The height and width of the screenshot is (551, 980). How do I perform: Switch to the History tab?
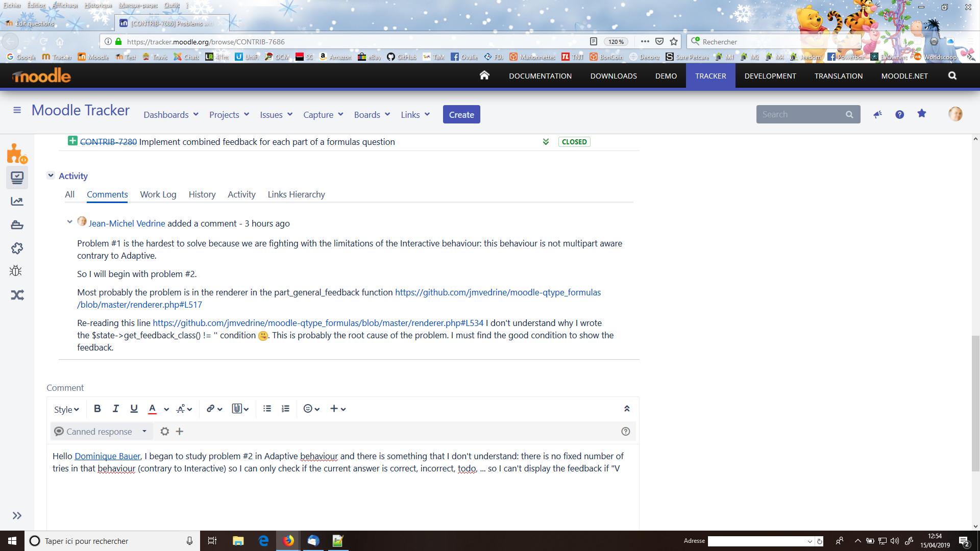pyautogui.click(x=202, y=194)
